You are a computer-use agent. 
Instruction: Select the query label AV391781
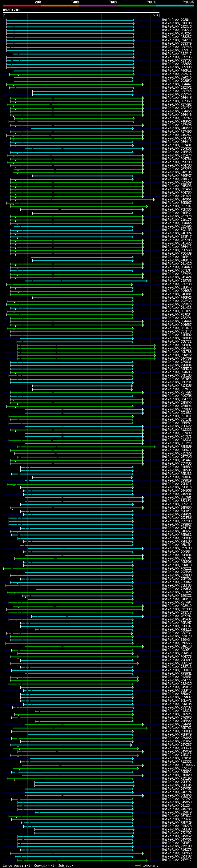[x=11, y=10]
